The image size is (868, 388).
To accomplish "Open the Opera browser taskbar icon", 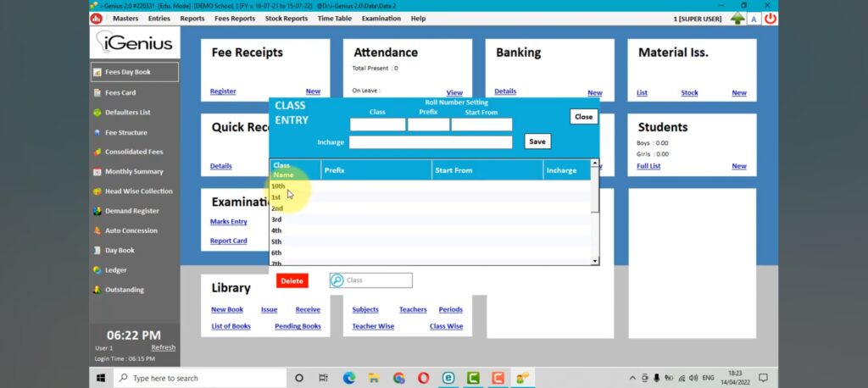I will point(423,378).
